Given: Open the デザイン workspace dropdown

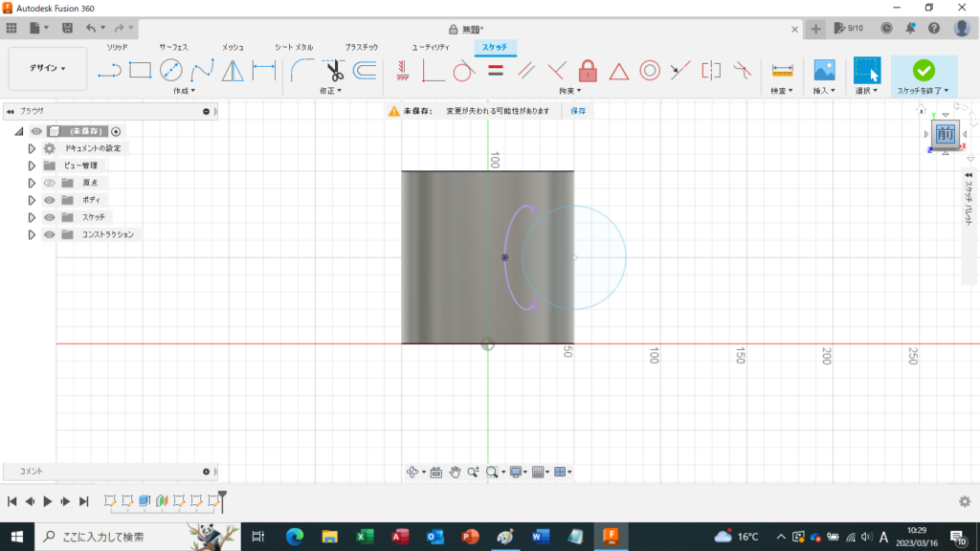Looking at the screenshot, I should click(48, 68).
